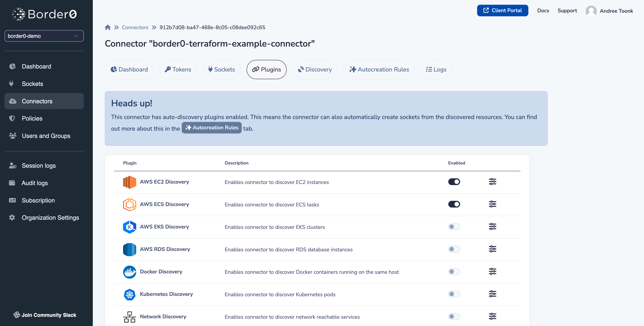This screenshot has height=326, width=644.
Task: Enable AWS EKS Discovery toggle
Action: coord(454,227)
